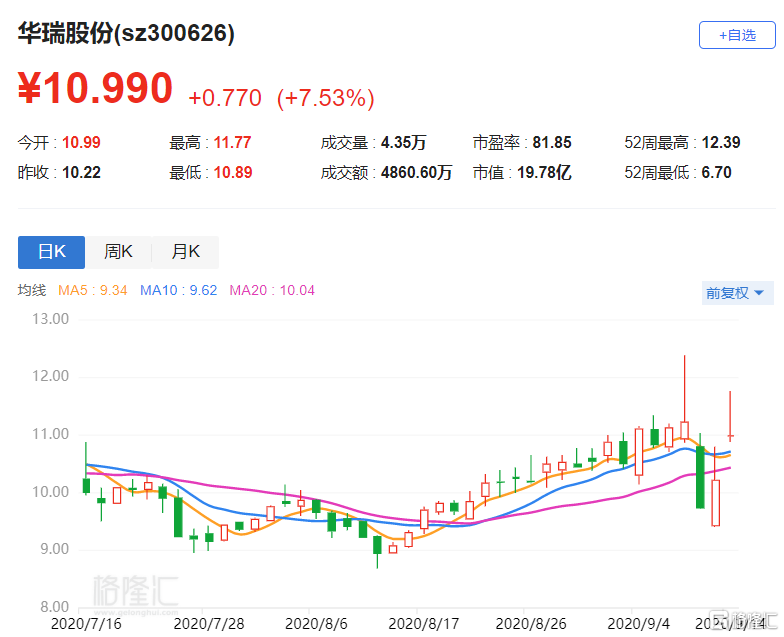This screenshot has height=637, width=784.
Task: Select the 市盈率 value 81.85
Action: (x=552, y=142)
